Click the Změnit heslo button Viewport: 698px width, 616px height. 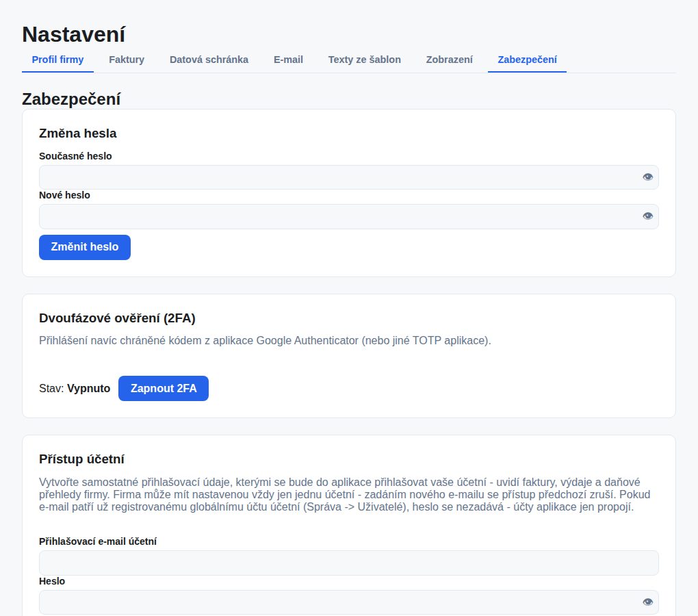pos(85,247)
